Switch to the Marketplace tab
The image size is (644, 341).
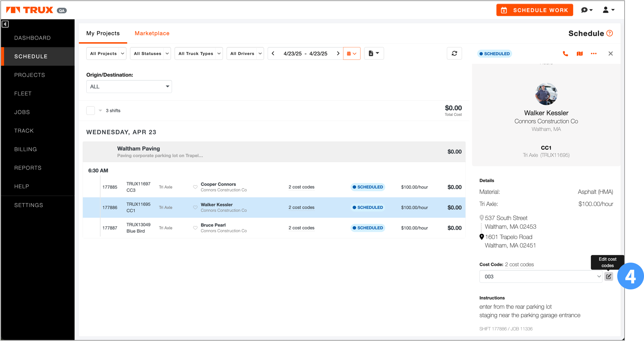[x=152, y=33]
